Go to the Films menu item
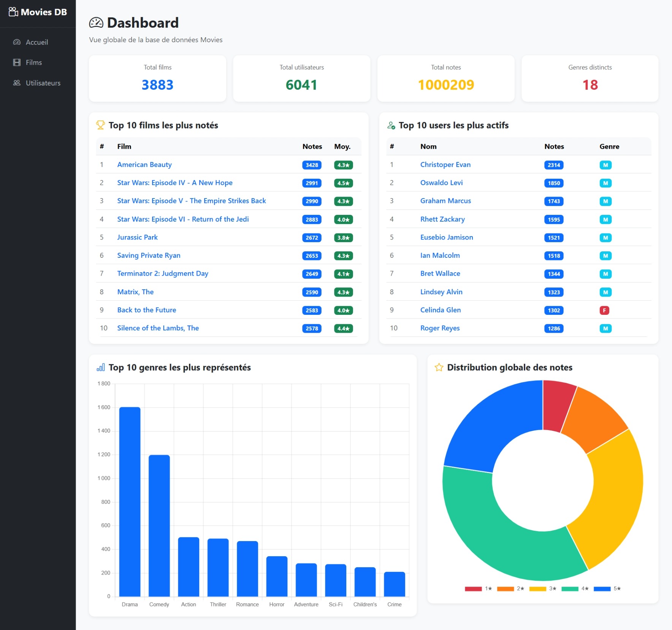Image resolution: width=672 pixels, height=630 pixels. point(34,62)
